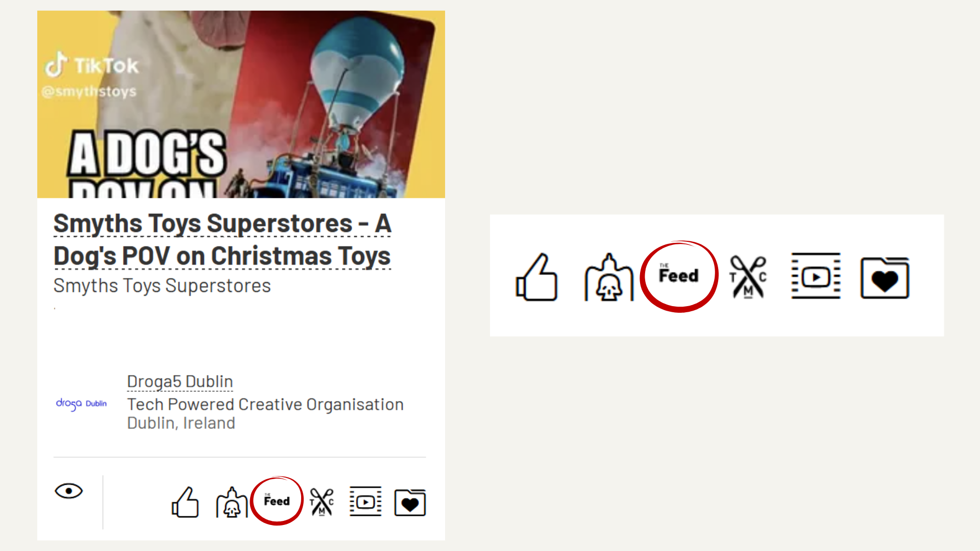Viewport: 980px width, 551px height.
Task: Click the enlarged thumbs-up icon
Action: tap(536, 278)
